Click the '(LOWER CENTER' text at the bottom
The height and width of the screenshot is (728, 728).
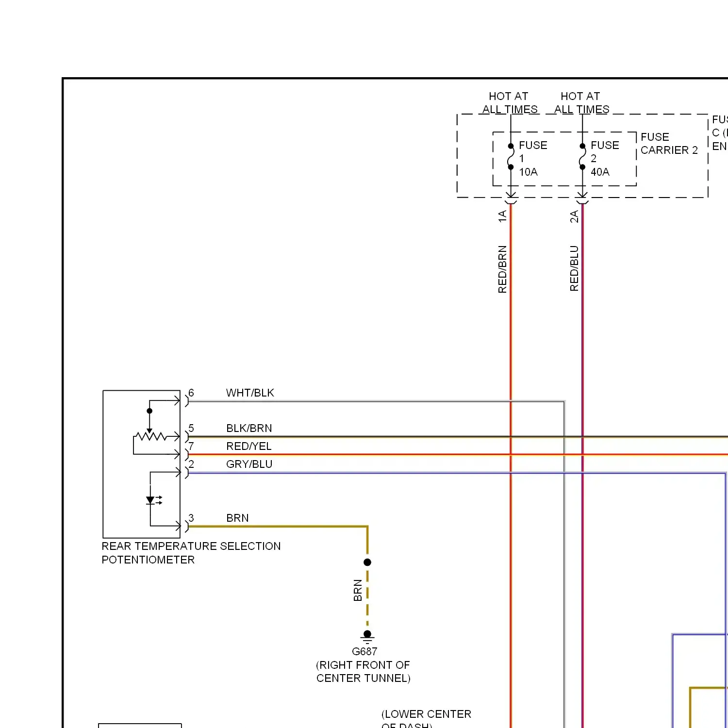tap(426, 714)
